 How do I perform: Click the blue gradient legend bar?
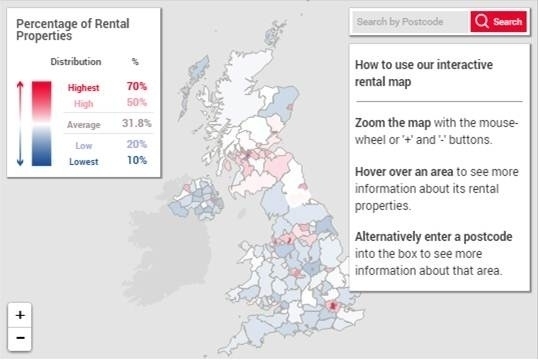pyautogui.click(x=42, y=145)
